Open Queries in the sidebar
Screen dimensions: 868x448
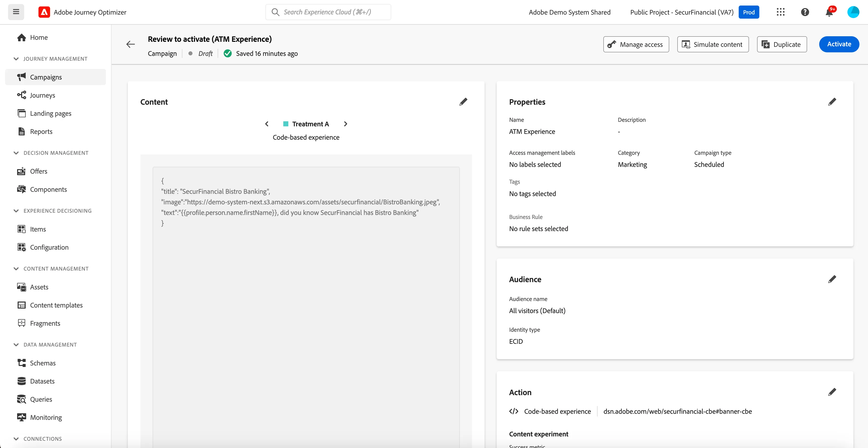(56, 399)
